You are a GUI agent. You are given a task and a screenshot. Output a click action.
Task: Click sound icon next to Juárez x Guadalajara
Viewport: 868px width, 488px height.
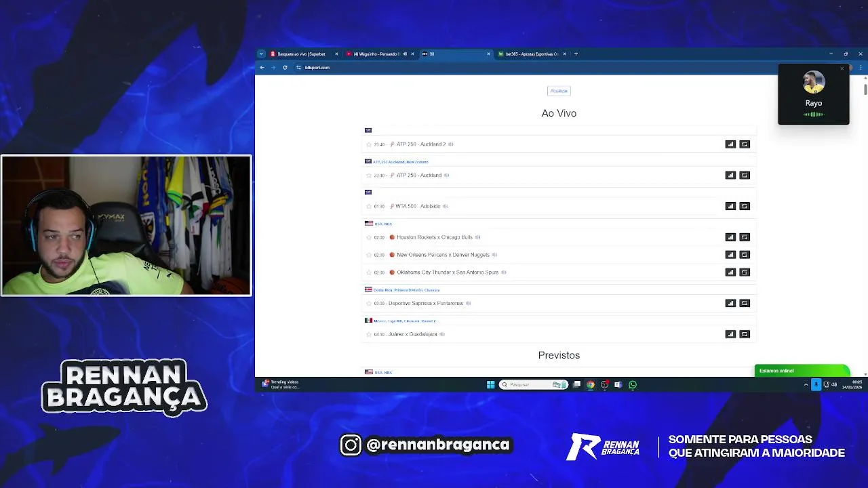442,334
